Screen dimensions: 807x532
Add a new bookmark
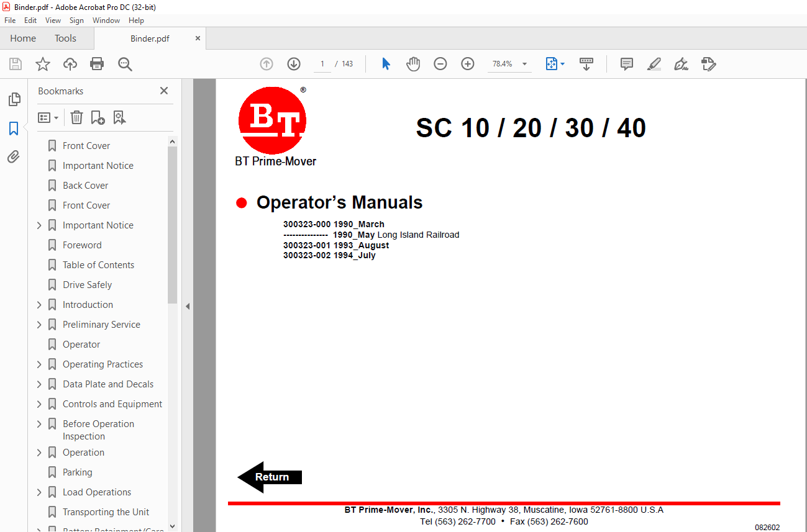pyautogui.click(x=98, y=117)
